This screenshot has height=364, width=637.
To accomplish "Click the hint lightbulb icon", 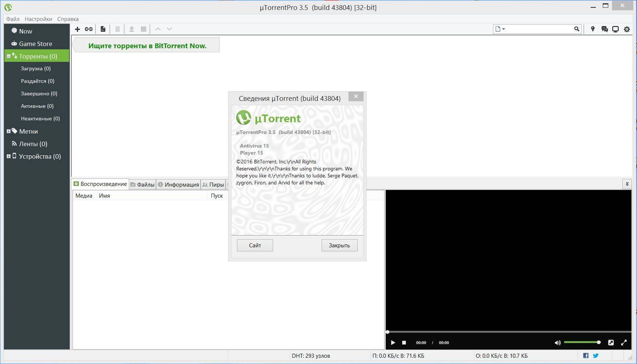I will pyautogui.click(x=592, y=29).
